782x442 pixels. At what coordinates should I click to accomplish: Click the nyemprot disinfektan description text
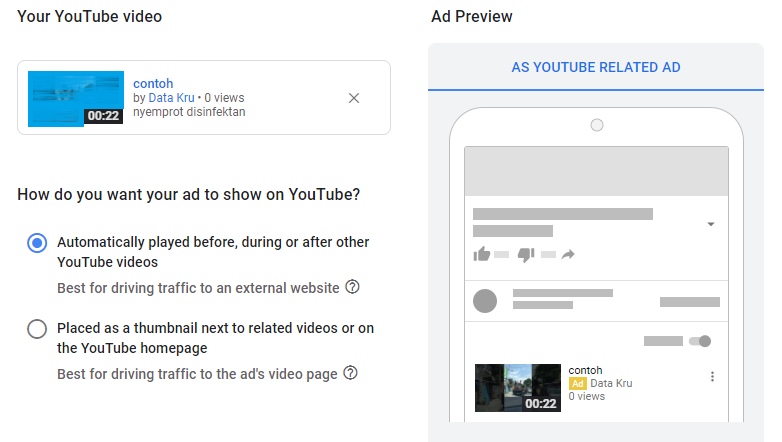189,112
